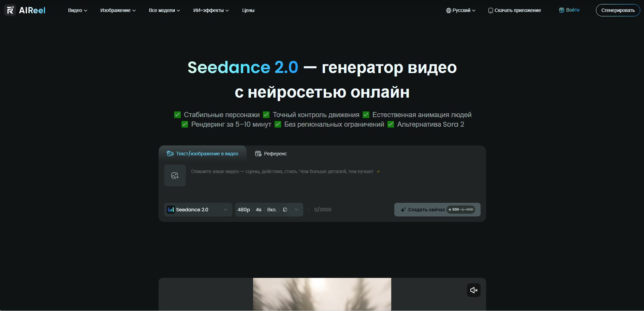Click the AIReel logo
The width and height of the screenshot is (644, 311).
click(25, 10)
